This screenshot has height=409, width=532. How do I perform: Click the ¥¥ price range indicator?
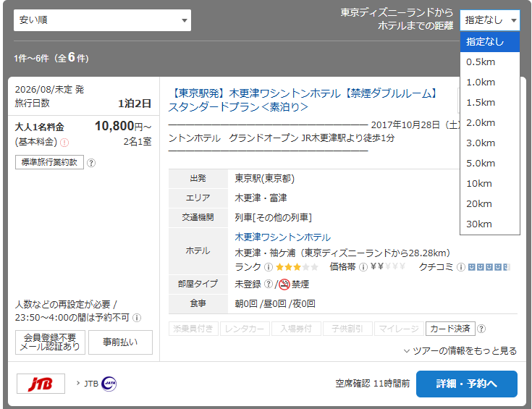point(388,267)
